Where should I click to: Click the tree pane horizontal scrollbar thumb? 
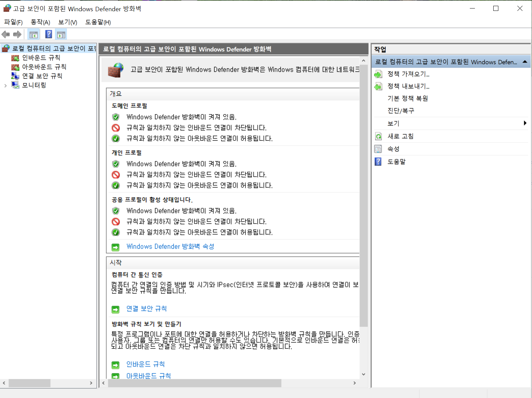tap(30, 383)
